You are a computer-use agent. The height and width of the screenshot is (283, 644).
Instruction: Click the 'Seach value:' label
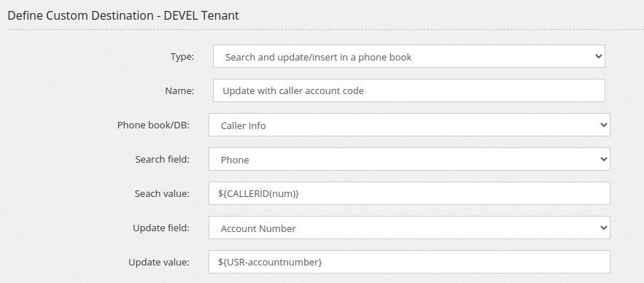tap(162, 193)
